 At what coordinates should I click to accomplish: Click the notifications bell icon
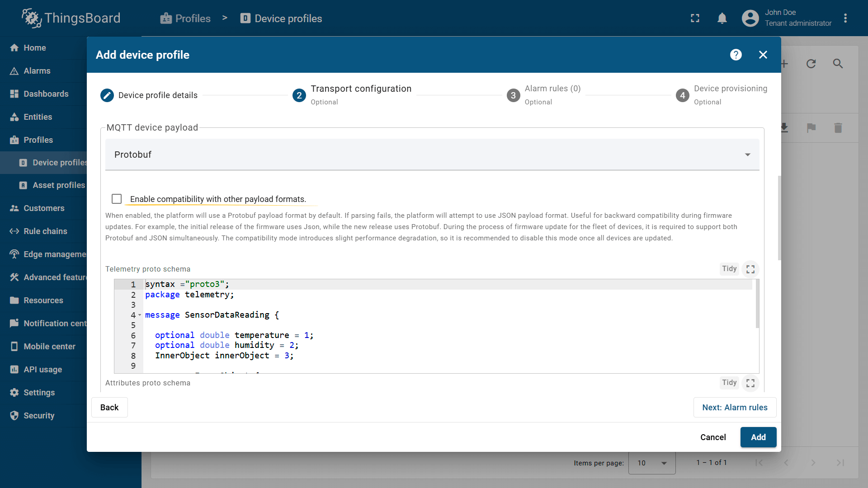(722, 19)
